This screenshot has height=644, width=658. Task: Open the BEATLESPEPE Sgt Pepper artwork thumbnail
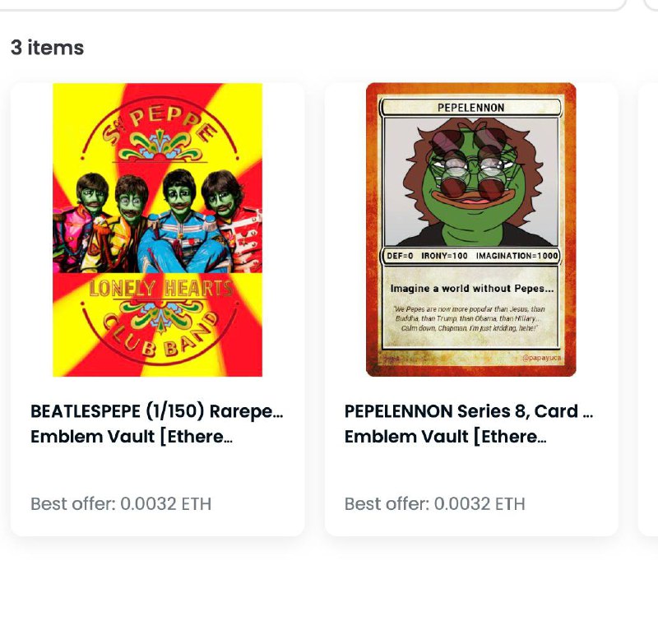point(157,230)
